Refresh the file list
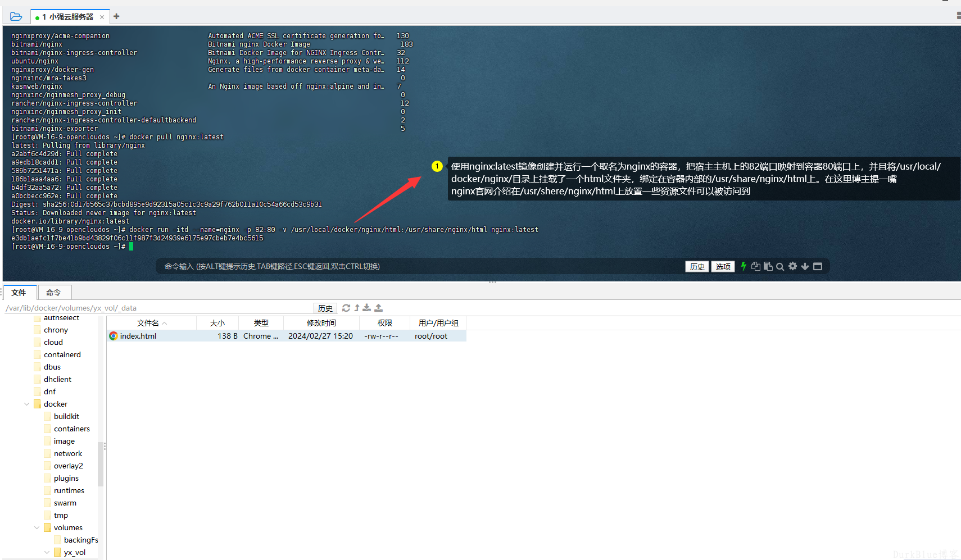The image size is (961, 560). tap(346, 308)
